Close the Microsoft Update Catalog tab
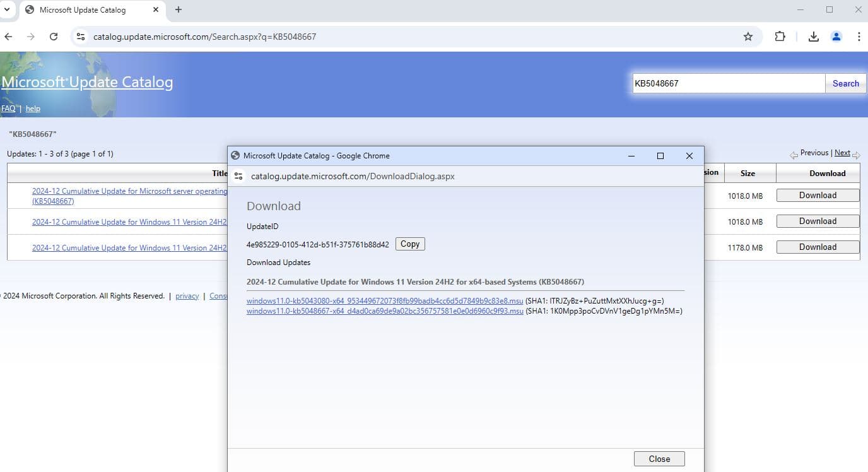The height and width of the screenshot is (472, 868). [156, 10]
